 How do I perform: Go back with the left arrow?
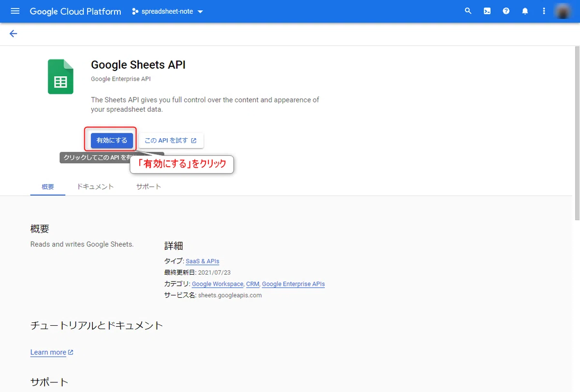(x=14, y=33)
